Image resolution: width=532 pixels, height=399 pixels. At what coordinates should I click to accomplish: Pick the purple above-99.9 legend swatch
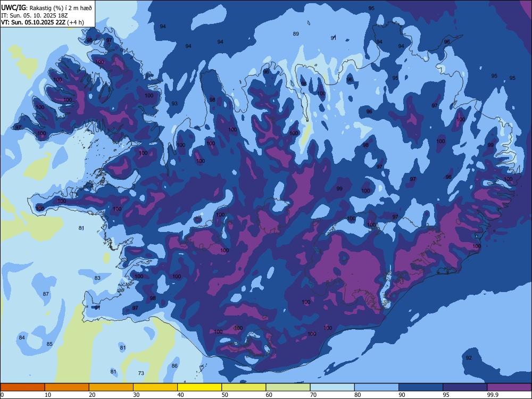(x=509, y=387)
